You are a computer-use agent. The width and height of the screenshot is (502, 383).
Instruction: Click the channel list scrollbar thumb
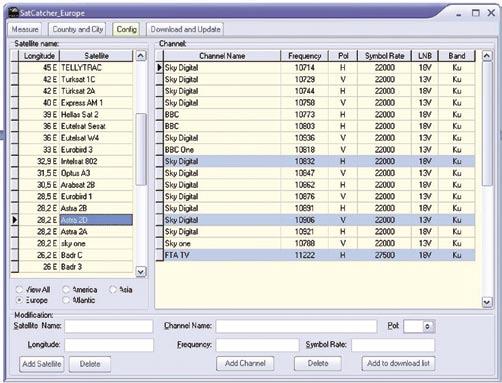coord(487,123)
